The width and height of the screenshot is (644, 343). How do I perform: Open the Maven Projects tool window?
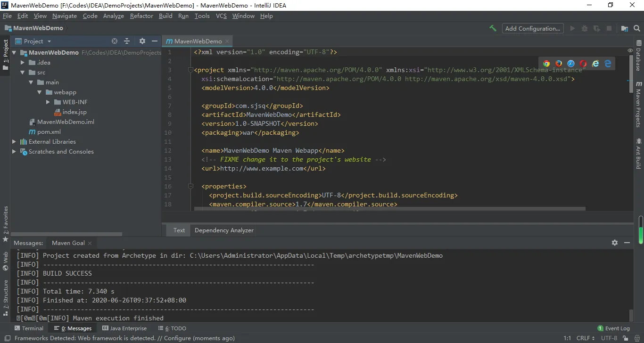click(x=638, y=105)
